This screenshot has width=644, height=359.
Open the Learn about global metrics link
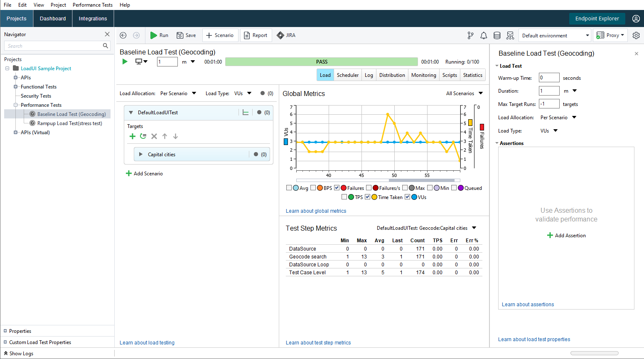pos(316,211)
